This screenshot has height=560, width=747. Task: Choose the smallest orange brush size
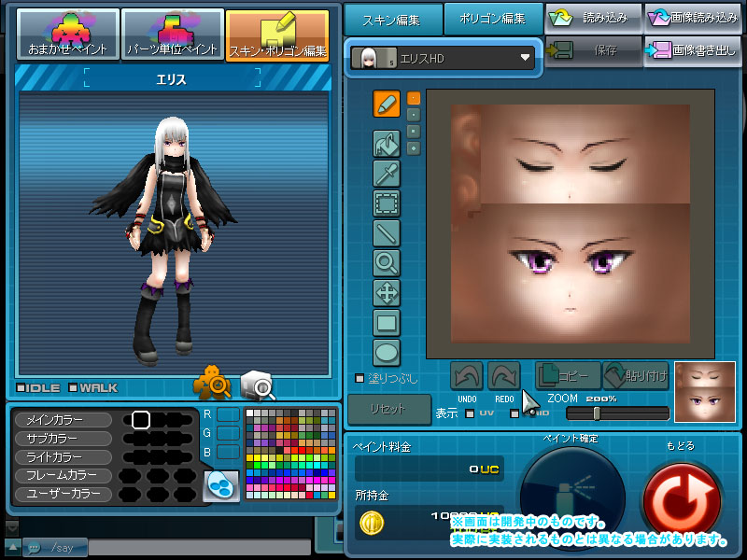(414, 98)
